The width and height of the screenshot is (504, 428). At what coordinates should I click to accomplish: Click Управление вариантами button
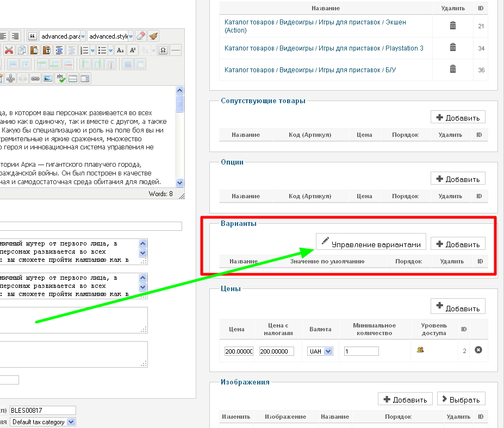click(371, 242)
